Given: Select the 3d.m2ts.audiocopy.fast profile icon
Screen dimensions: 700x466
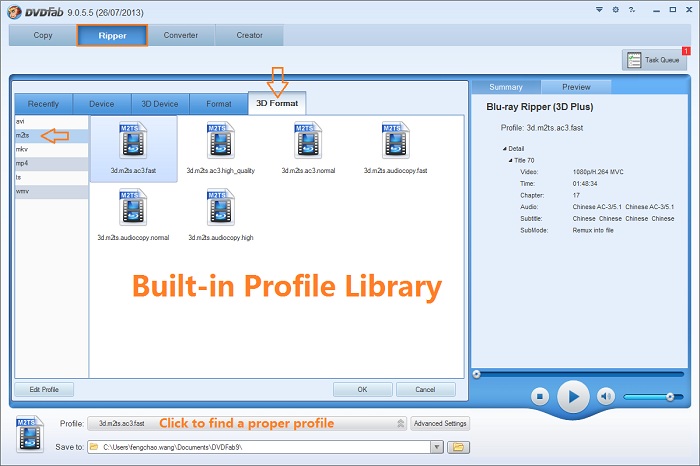Looking at the screenshot, I should pyautogui.click(x=396, y=141).
